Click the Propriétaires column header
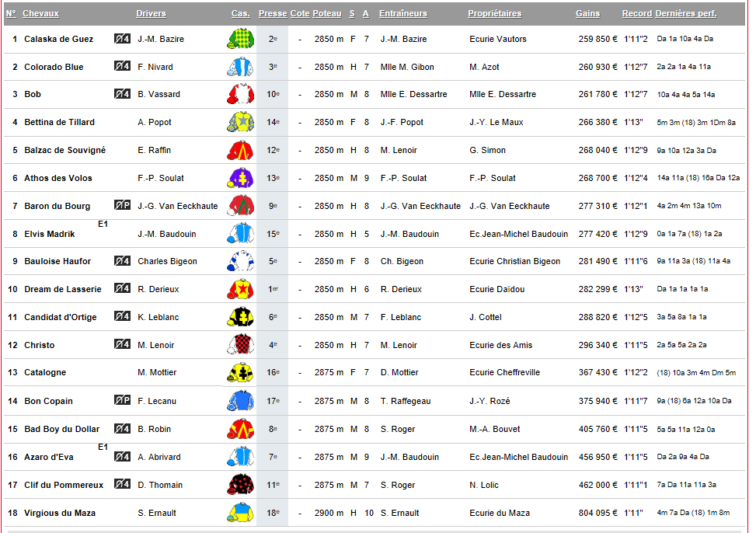The width and height of the screenshot is (756, 533). coord(494,14)
